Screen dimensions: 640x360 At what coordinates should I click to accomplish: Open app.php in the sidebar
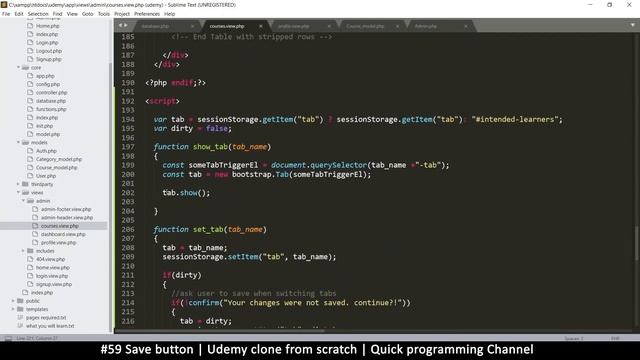coord(45,76)
